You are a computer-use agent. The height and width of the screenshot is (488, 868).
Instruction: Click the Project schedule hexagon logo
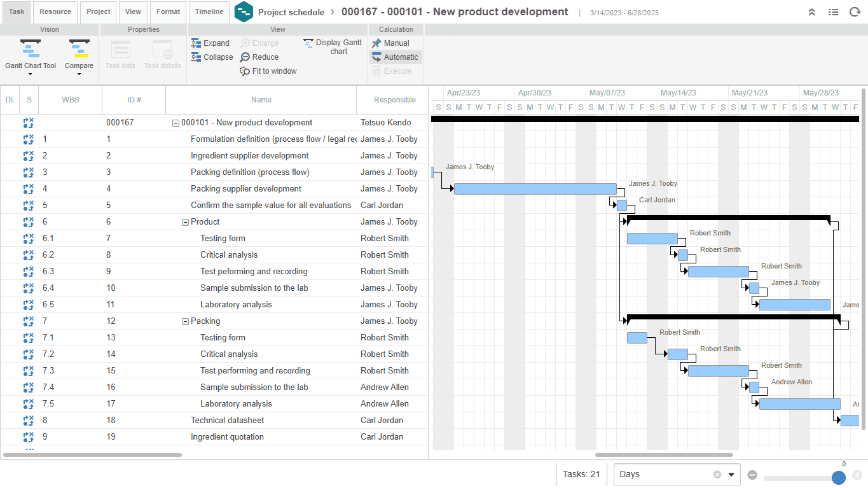pyautogui.click(x=244, y=12)
